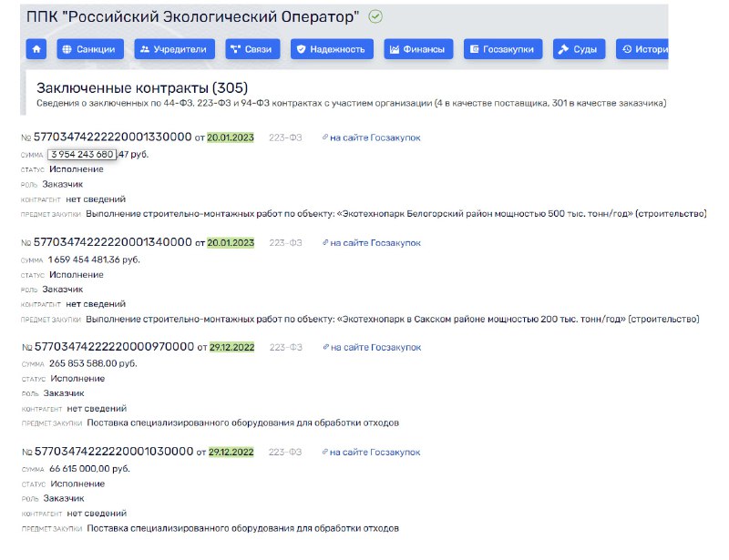Open Госзакупок link for contract ending 1340000
Viewport: 729px width, 560px height.
click(x=372, y=242)
